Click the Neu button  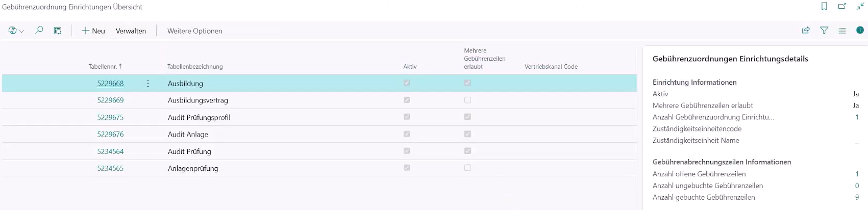click(x=93, y=31)
